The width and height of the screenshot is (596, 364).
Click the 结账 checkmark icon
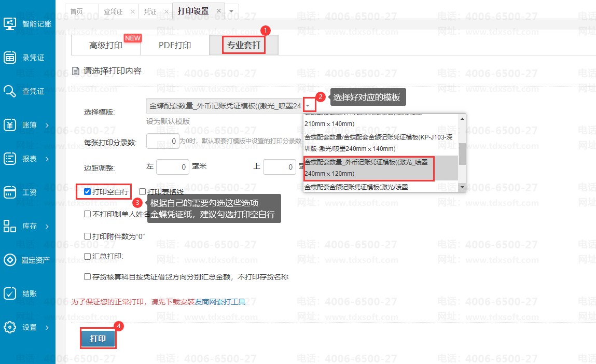(10, 293)
